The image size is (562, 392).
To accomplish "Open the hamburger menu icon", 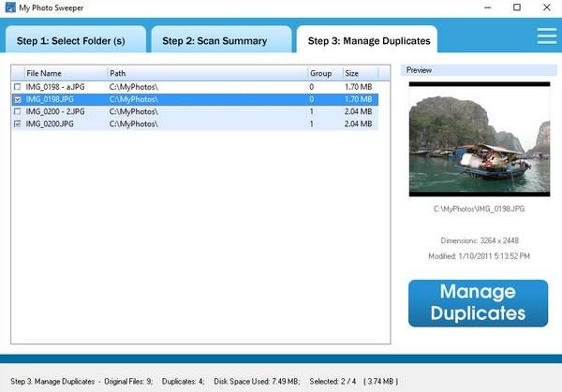I will [546, 36].
